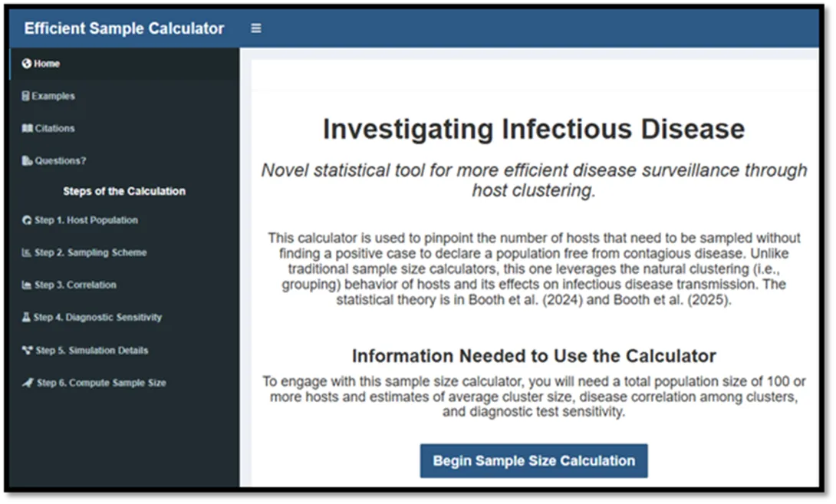Click Begin Sample Size Calculation button
The height and width of the screenshot is (504, 836).
tap(534, 461)
